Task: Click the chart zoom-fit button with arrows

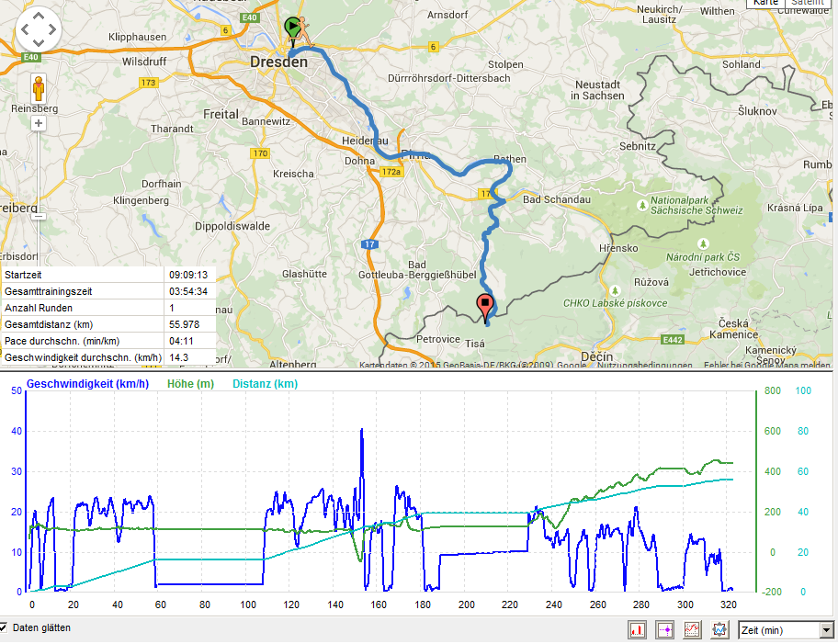Action: pyautogui.click(x=719, y=629)
